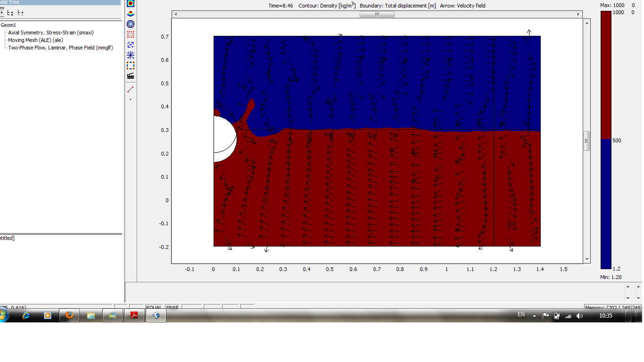This screenshot has height=362, width=644.
Task: Choose the red dotted boundary plot icon
Action: tap(131, 34)
